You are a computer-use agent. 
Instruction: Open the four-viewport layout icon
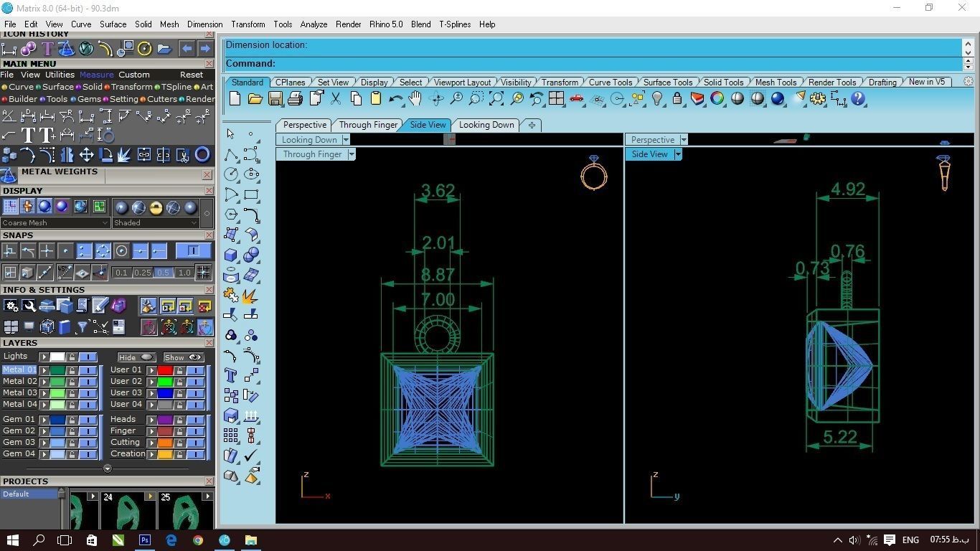[556, 99]
